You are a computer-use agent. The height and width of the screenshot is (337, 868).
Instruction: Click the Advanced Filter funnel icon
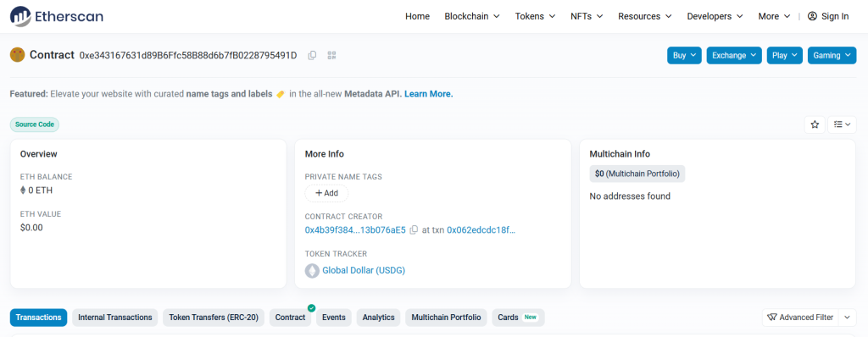[x=772, y=318]
